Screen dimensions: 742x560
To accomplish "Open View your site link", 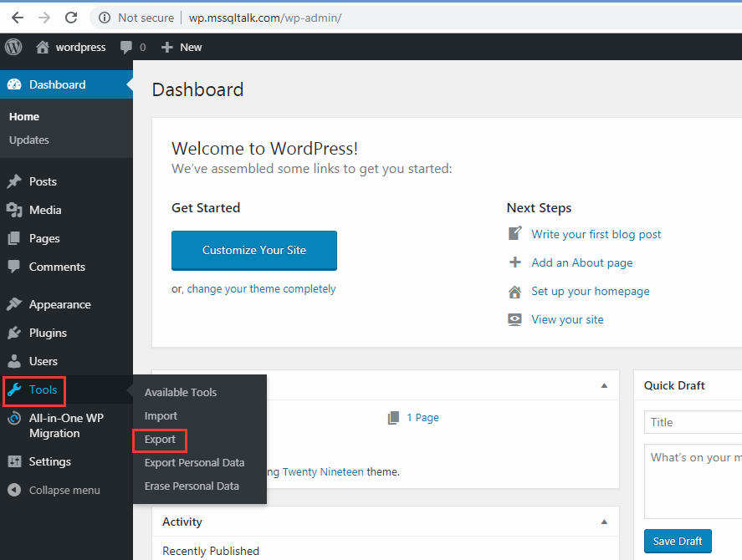I will pyautogui.click(x=567, y=320).
